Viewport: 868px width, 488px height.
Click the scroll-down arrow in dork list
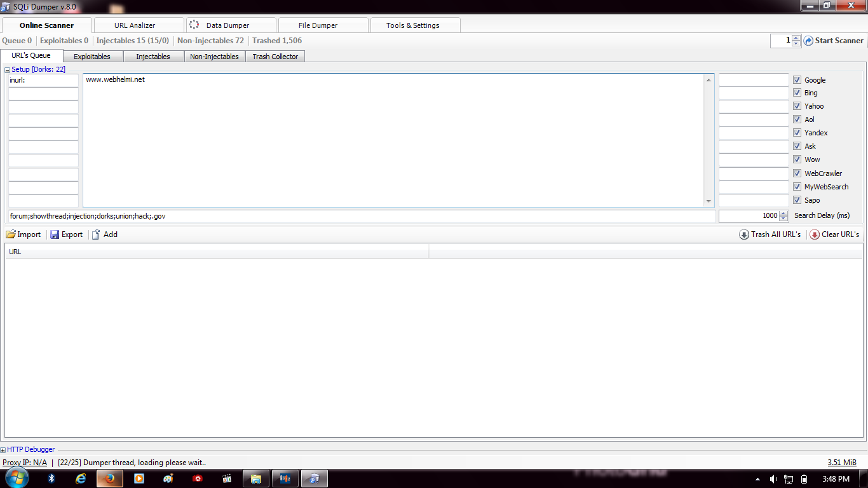pos(709,201)
